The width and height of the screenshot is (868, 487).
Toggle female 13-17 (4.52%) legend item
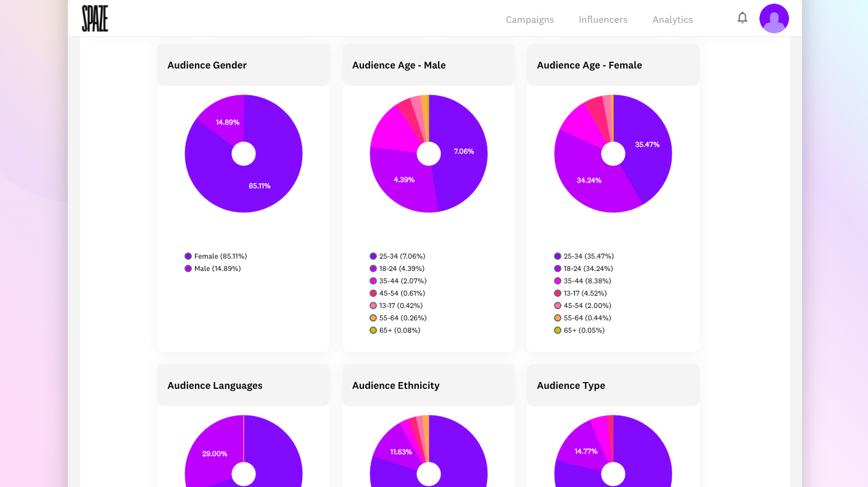click(581, 293)
